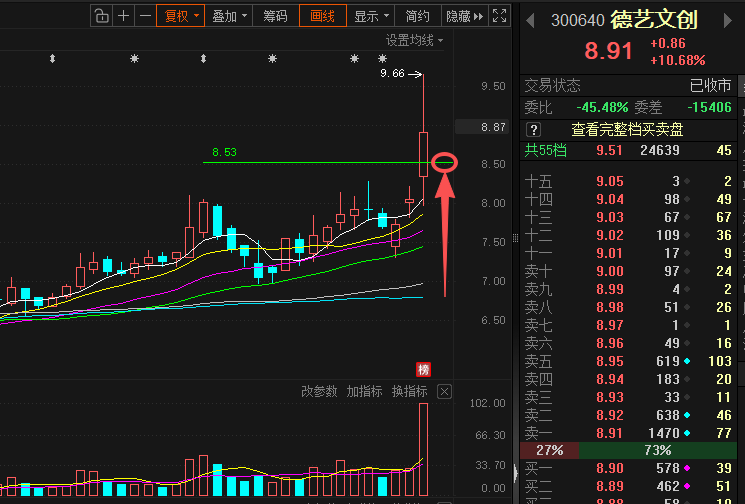Click the +10.68% change value

(x=678, y=60)
